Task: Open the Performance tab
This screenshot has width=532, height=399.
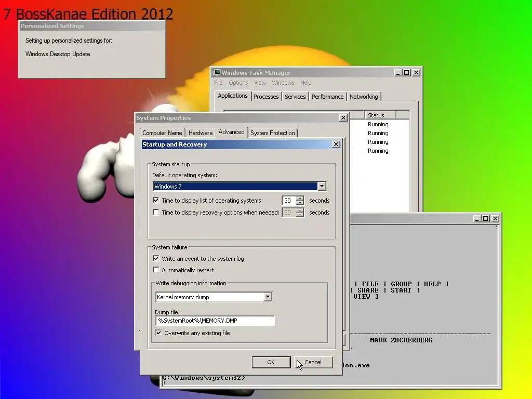Action: (x=327, y=97)
